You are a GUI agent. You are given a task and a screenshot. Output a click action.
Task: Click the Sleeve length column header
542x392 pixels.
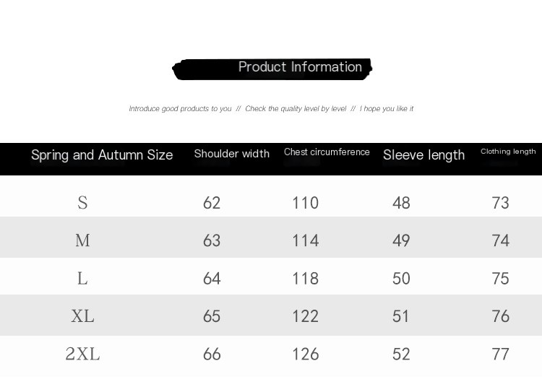click(x=423, y=155)
